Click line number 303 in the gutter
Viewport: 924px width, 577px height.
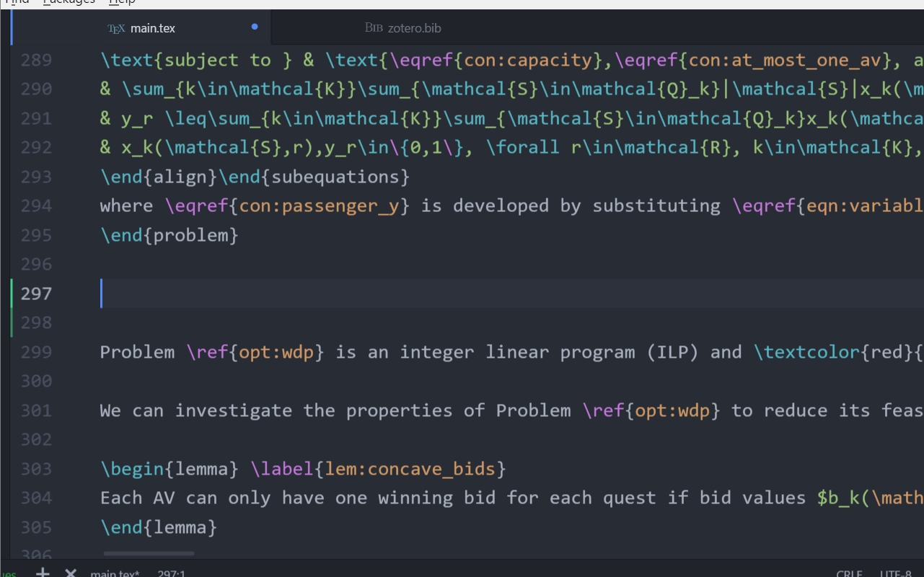pyautogui.click(x=36, y=469)
